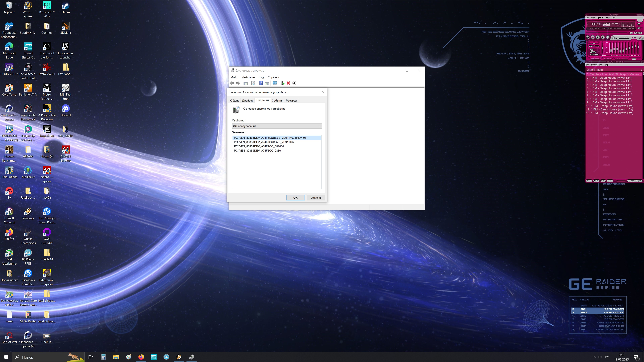Open the ИД оборудования property dropdown
The image size is (644, 362).
tap(277, 126)
